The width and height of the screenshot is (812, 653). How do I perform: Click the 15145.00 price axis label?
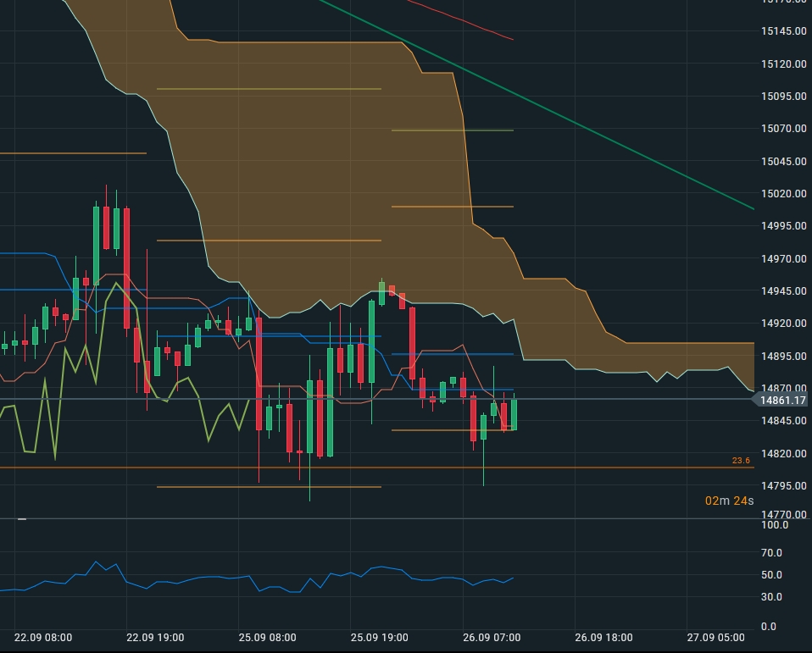point(783,31)
